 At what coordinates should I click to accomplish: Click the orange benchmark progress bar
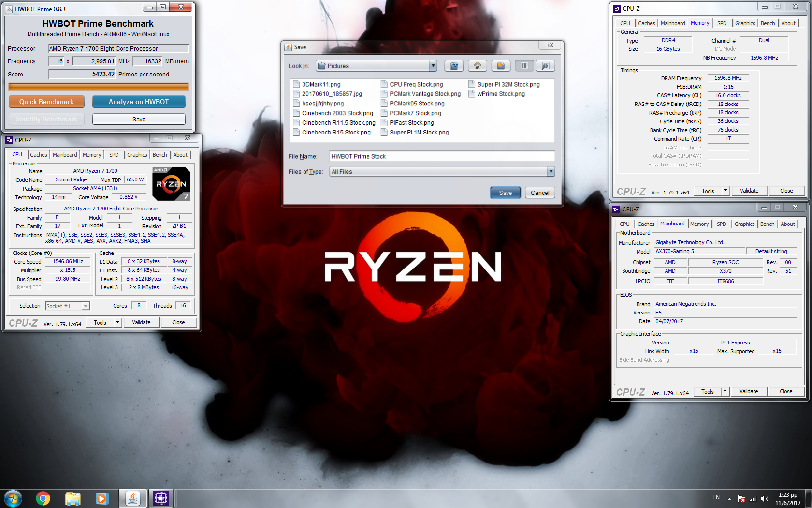click(x=99, y=87)
